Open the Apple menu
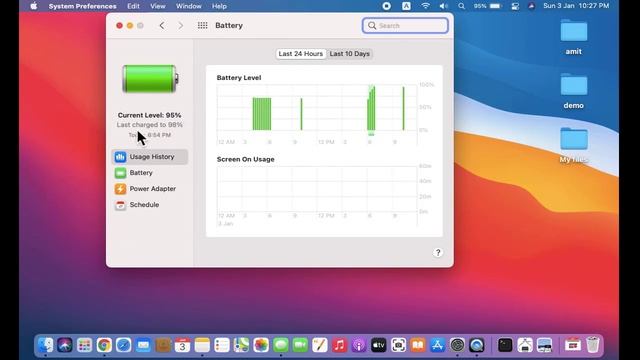 [x=34, y=6]
